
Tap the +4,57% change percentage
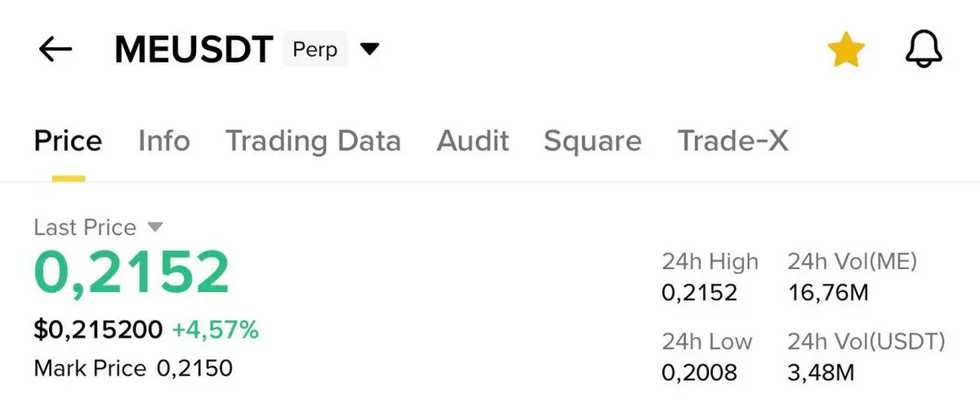216,330
